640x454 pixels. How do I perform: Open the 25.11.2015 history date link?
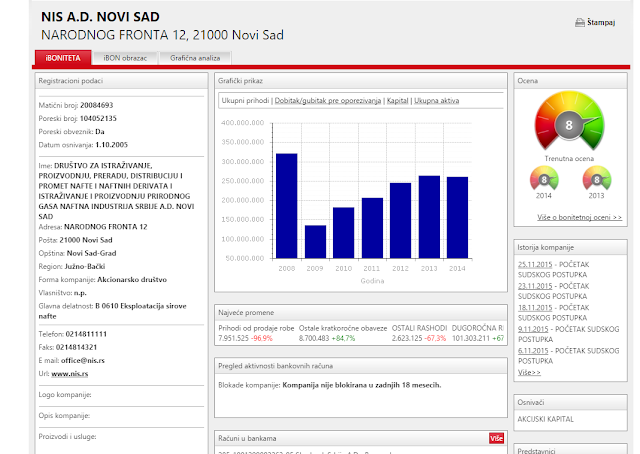[x=535, y=265]
